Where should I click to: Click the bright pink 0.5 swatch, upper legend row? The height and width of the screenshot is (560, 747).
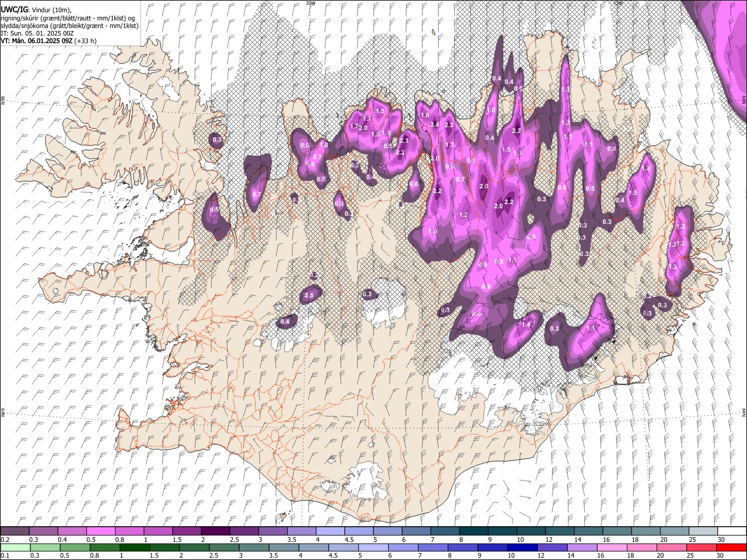point(101,531)
